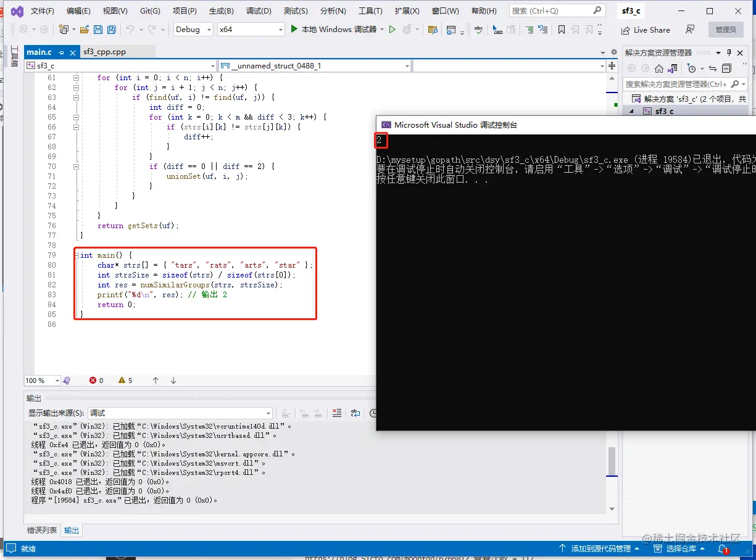Select 解决方案 'sf3_c' tree node
Viewport: 756px width, 560px height.
tap(690, 99)
